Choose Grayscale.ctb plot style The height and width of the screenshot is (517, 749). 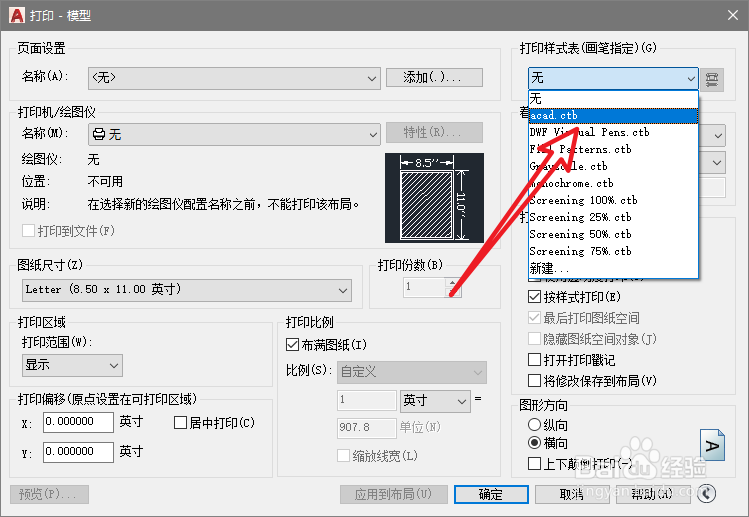coord(613,166)
